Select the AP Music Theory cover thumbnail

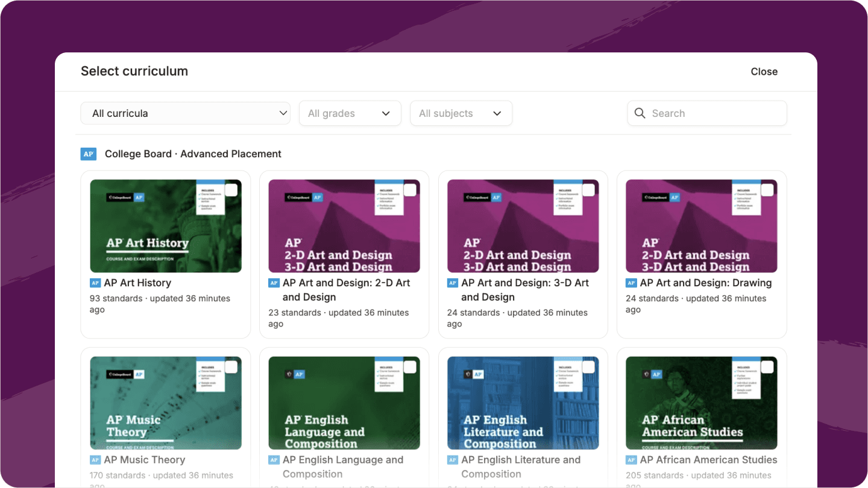pos(166,403)
